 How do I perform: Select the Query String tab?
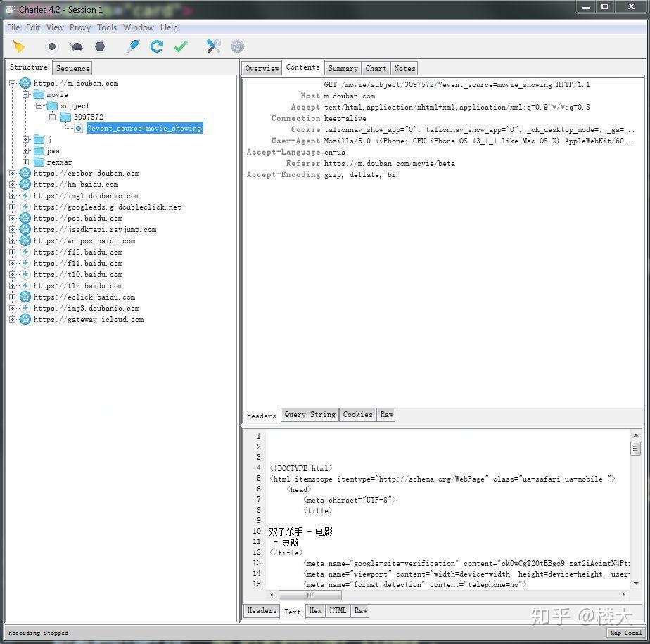point(310,415)
